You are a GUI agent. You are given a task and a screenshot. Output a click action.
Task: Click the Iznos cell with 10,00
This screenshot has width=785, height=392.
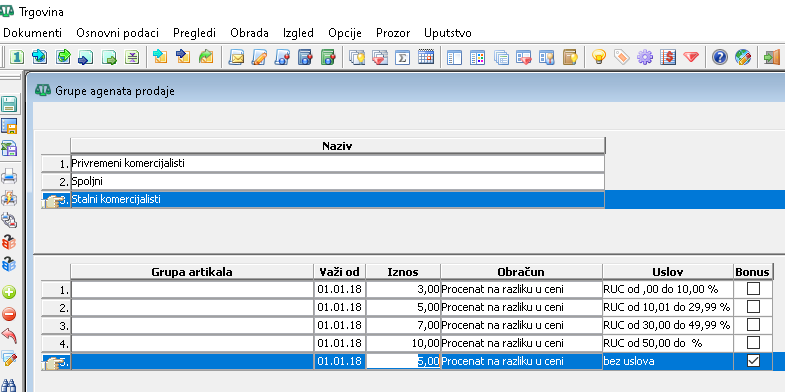403,343
